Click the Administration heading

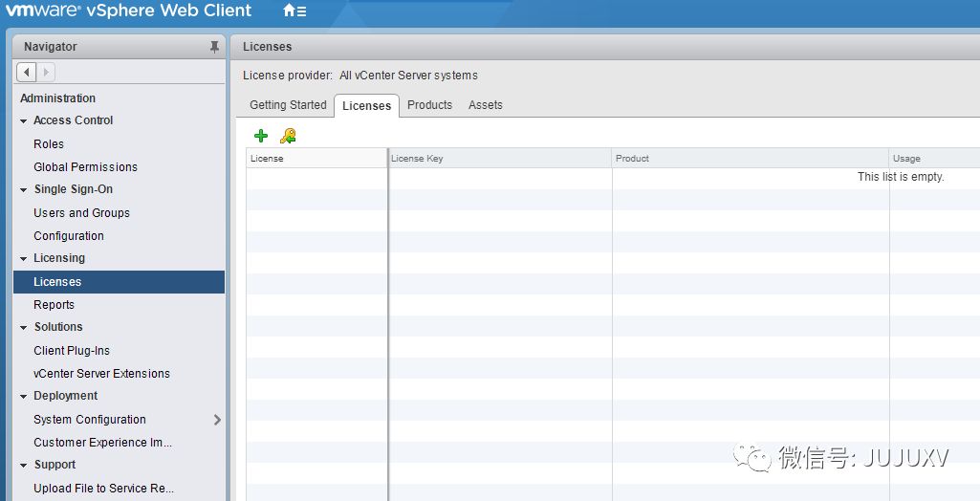58,98
